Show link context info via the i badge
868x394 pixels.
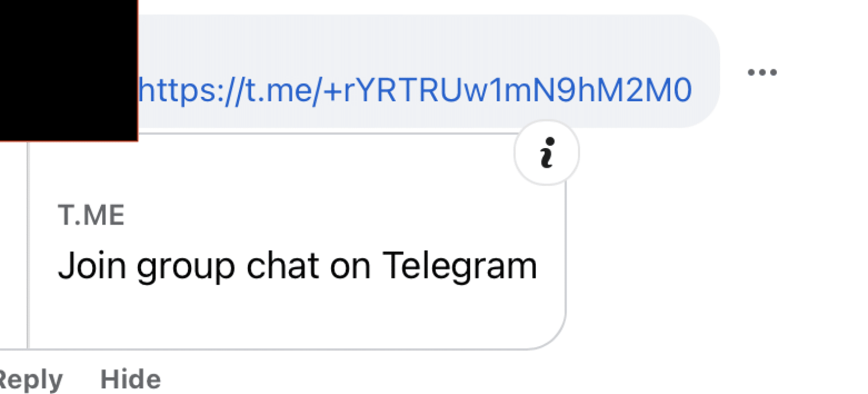coord(546,153)
